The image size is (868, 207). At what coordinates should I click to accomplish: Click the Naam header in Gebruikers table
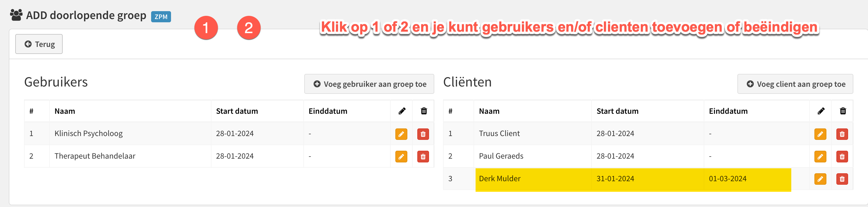point(65,111)
